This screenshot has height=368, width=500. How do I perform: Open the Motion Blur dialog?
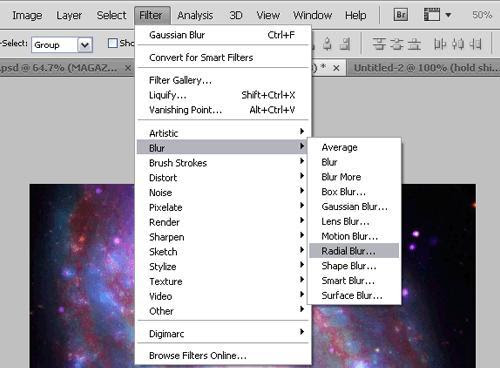point(354,236)
